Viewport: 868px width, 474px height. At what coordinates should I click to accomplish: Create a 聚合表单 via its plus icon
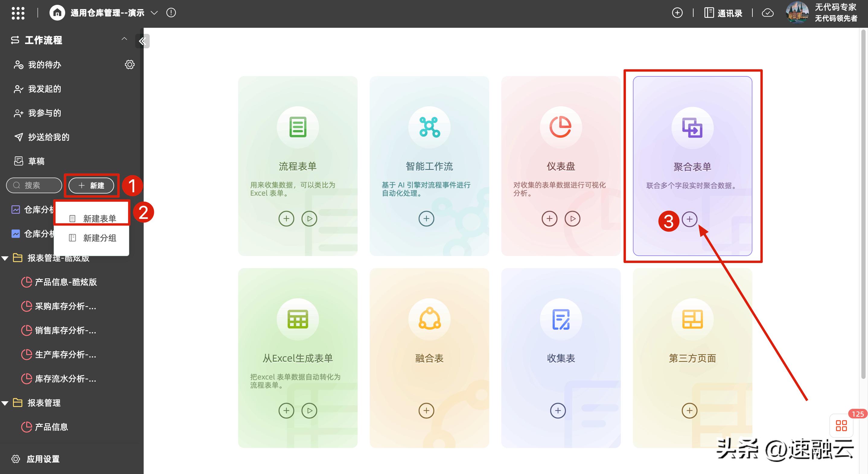click(690, 219)
